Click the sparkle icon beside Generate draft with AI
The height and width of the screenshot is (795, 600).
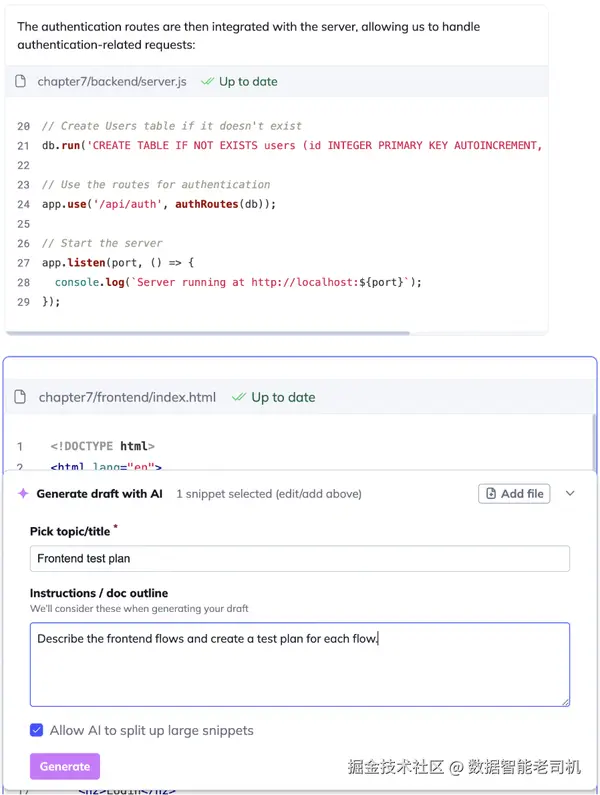tap(23, 493)
